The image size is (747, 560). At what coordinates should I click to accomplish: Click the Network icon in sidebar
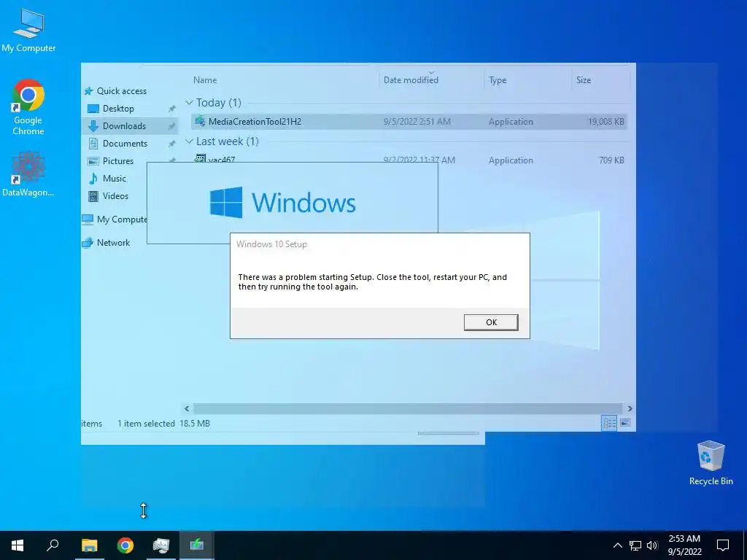[x=88, y=243]
